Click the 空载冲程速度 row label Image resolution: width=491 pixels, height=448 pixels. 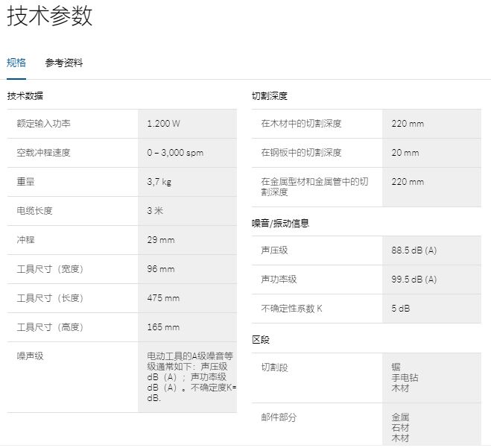pos(44,153)
